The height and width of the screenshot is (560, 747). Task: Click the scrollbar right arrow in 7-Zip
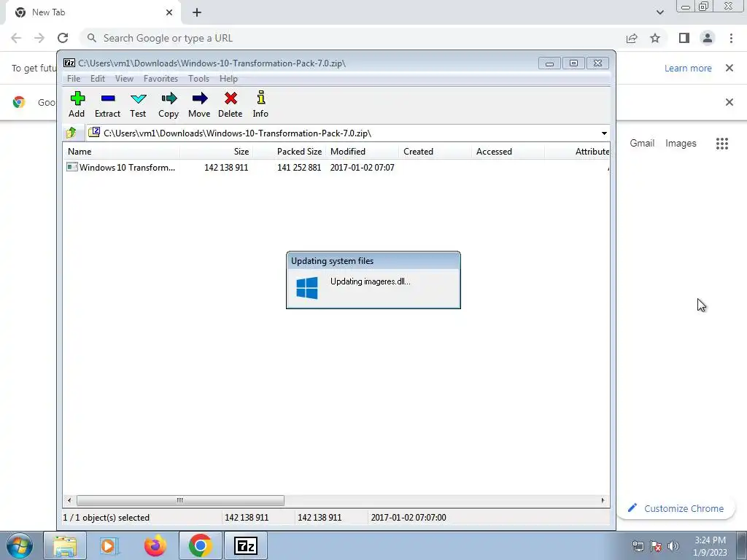tap(603, 500)
